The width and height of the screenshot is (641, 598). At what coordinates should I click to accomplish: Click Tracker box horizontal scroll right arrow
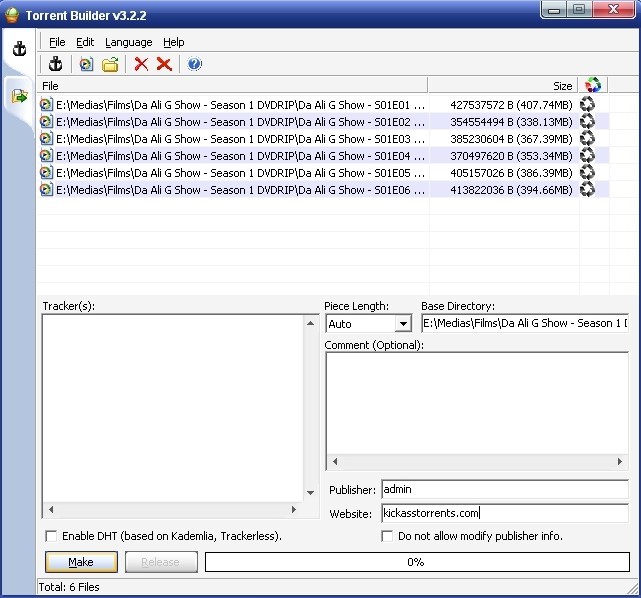point(294,509)
